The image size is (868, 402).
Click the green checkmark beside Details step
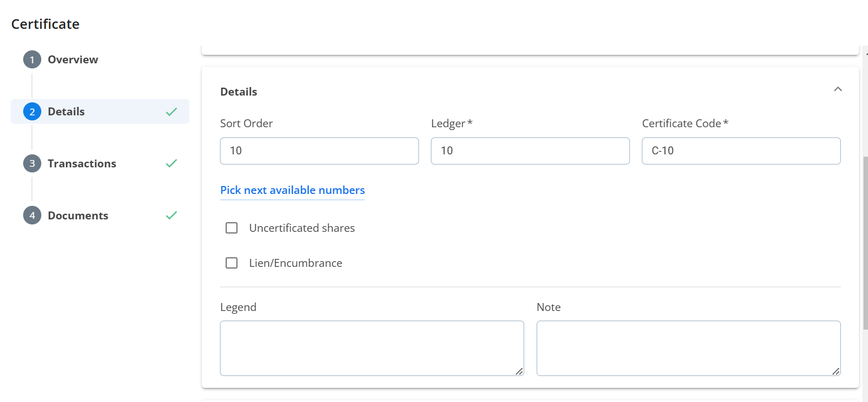tap(171, 112)
